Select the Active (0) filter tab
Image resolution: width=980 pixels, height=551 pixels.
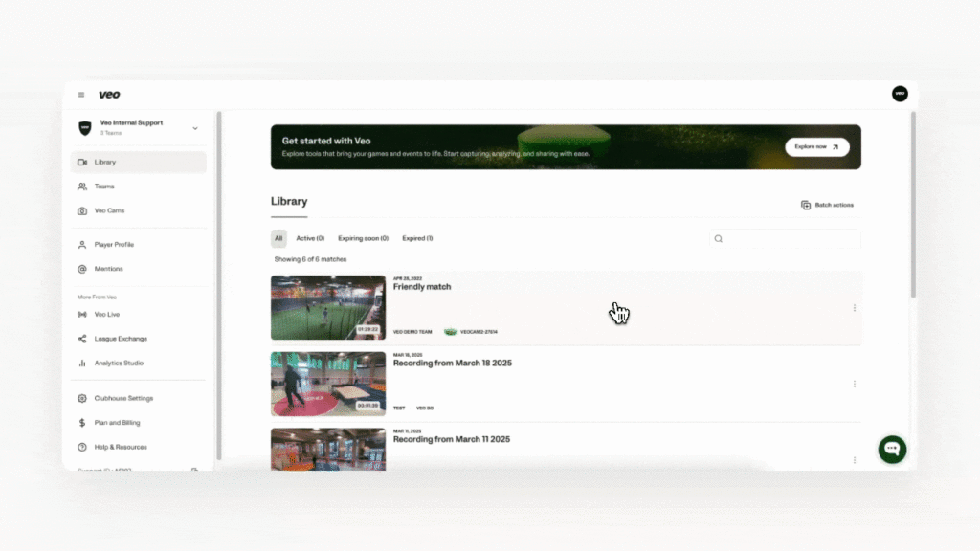pyautogui.click(x=310, y=238)
